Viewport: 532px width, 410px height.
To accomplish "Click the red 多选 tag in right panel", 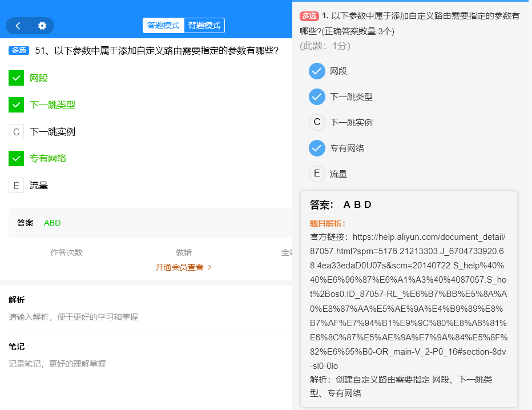I will (x=309, y=16).
